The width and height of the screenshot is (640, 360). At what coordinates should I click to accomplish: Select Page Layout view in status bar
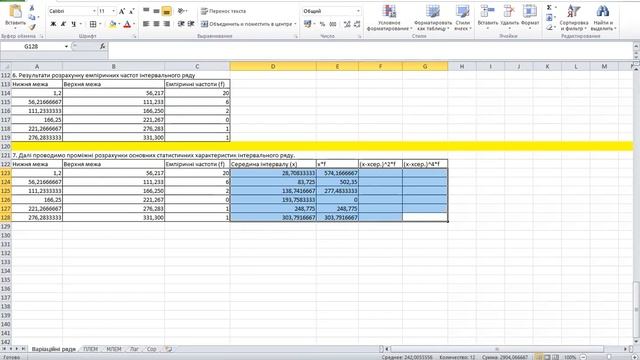[x=547, y=357]
